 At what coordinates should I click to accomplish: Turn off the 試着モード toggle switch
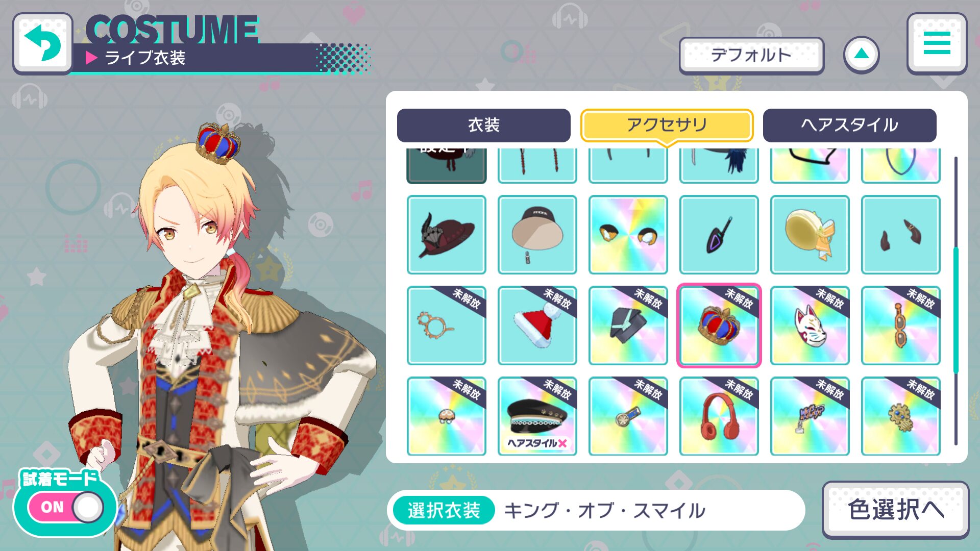click(x=66, y=507)
